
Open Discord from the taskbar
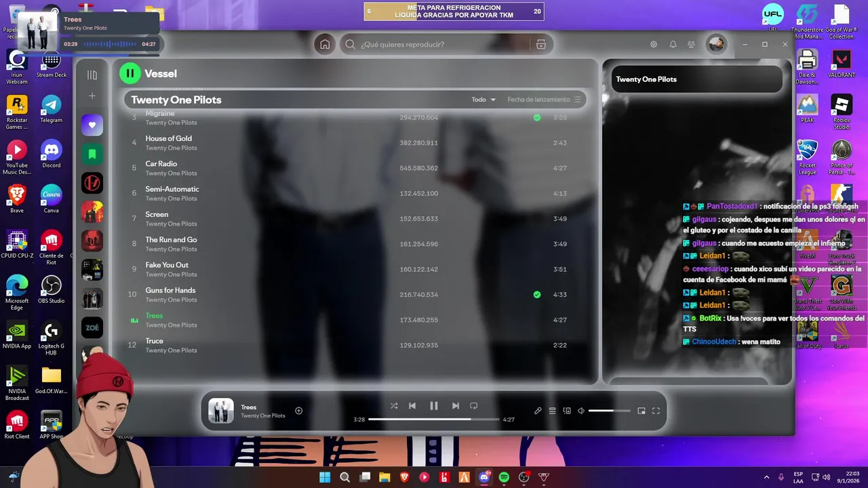coord(484,477)
